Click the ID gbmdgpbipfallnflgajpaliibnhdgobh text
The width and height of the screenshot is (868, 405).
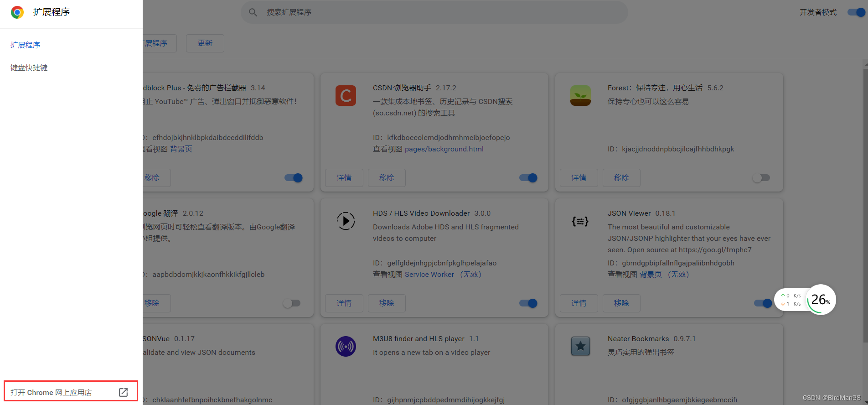[x=671, y=263]
